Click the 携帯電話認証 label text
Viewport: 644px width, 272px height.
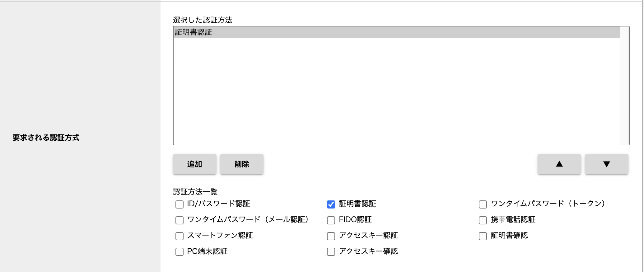pos(513,220)
